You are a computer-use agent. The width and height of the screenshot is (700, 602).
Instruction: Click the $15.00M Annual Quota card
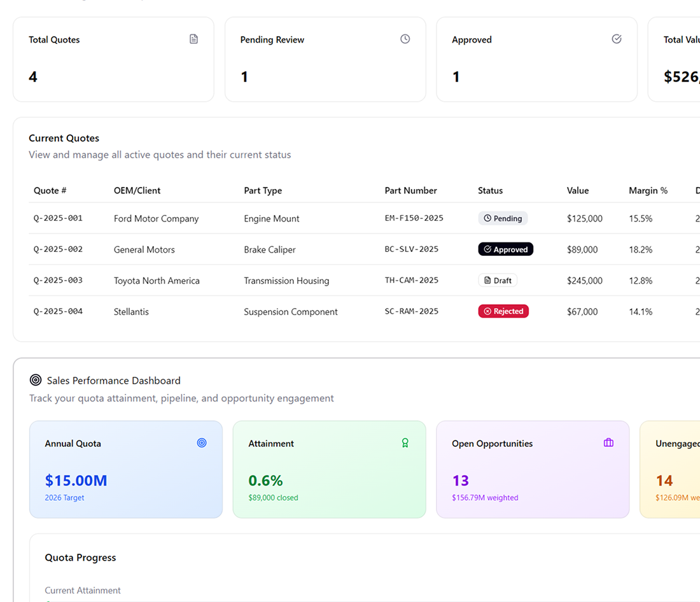click(126, 470)
